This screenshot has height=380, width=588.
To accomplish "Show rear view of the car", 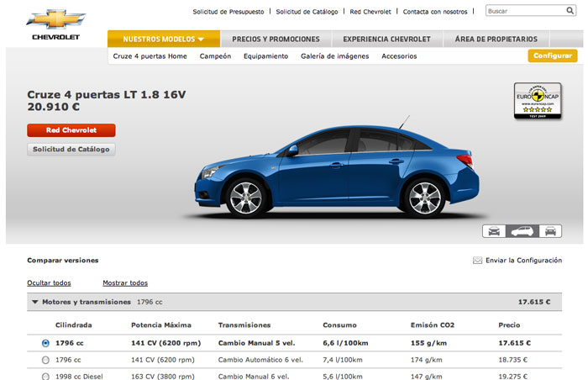I will pyautogui.click(x=550, y=231).
